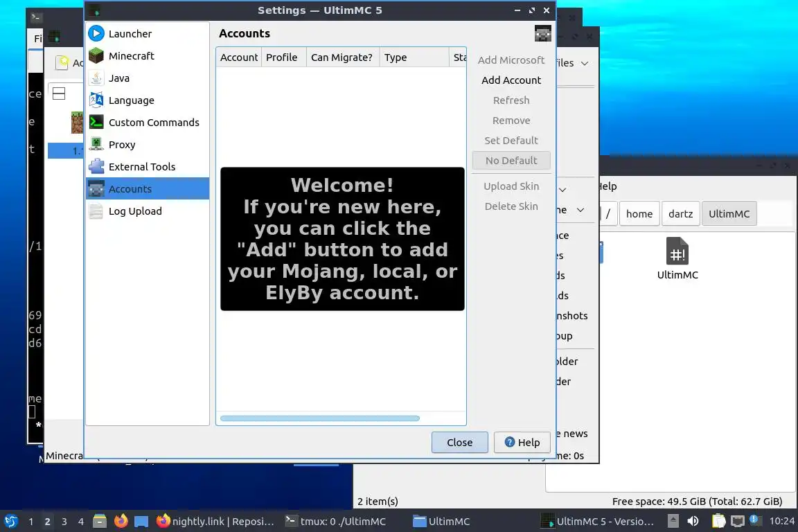
Task: Open Help for the Accounts page
Action: tap(522, 443)
